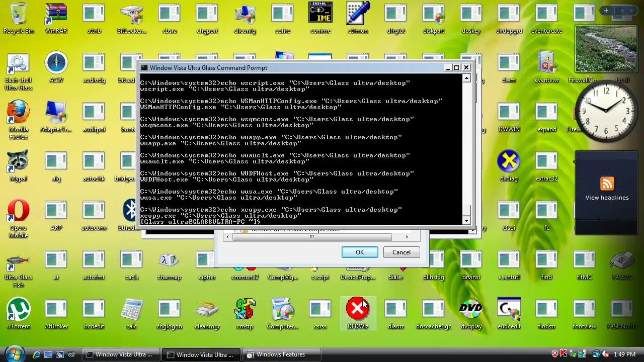The height and width of the screenshot is (362, 644).
Task: Select the dvdplay DVD icon
Action: click(471, 314)
